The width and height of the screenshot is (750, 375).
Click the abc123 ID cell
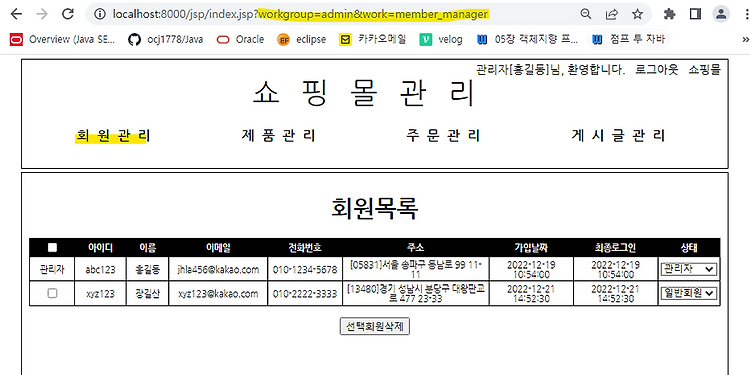pyautogui.click(x=100, y=270)
